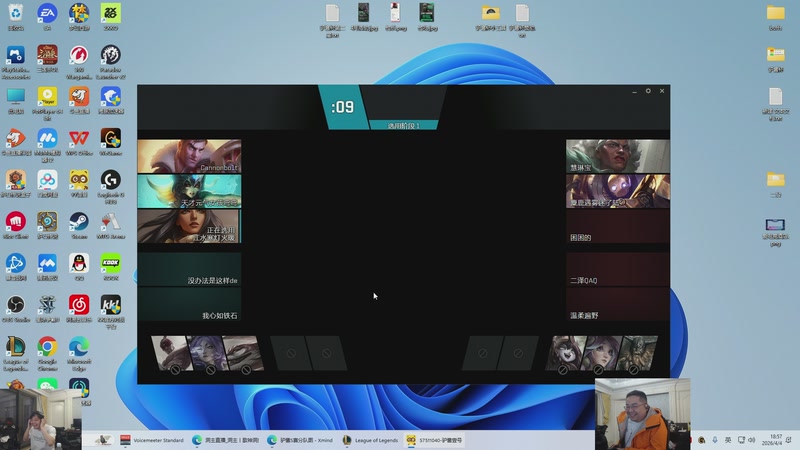Launch the KOOK voice app shortcut
Screen dimensions: 800x450
pos(111,267)
